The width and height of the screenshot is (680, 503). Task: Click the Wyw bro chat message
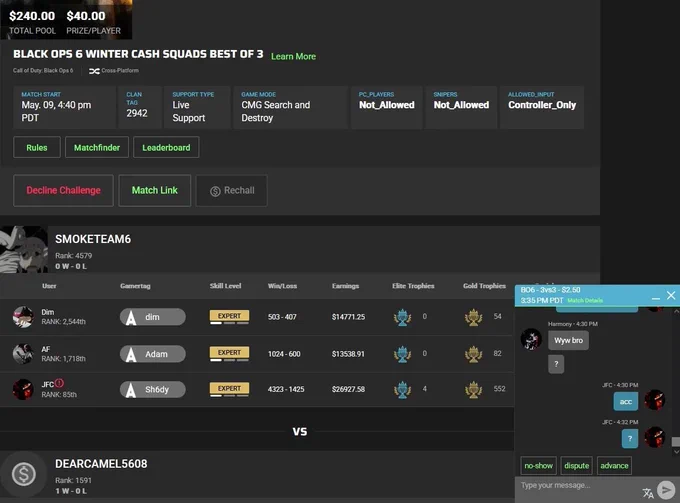(569, 340)
